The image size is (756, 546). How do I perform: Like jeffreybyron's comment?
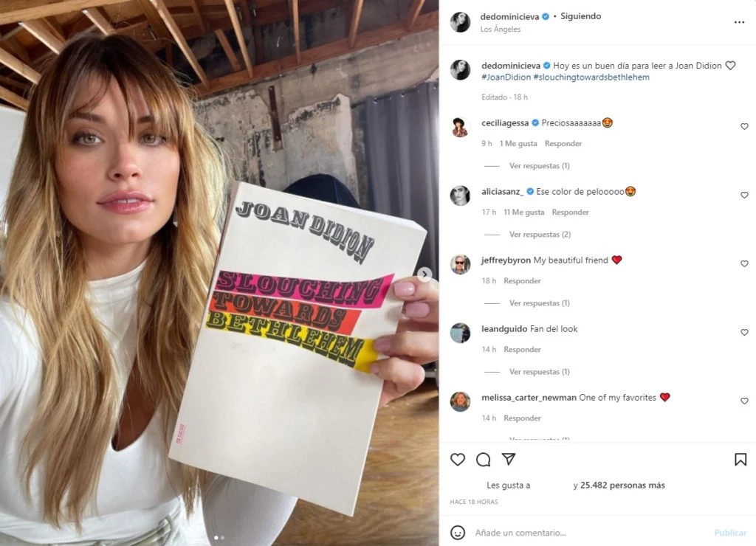click(744, 263)
